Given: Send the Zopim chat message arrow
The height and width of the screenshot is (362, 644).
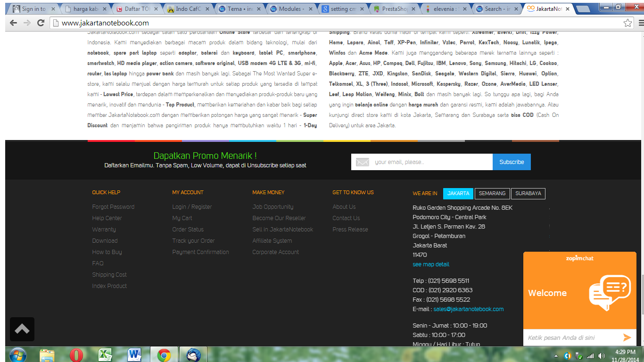Looking at the screenshot, I should tap(627, 337).
